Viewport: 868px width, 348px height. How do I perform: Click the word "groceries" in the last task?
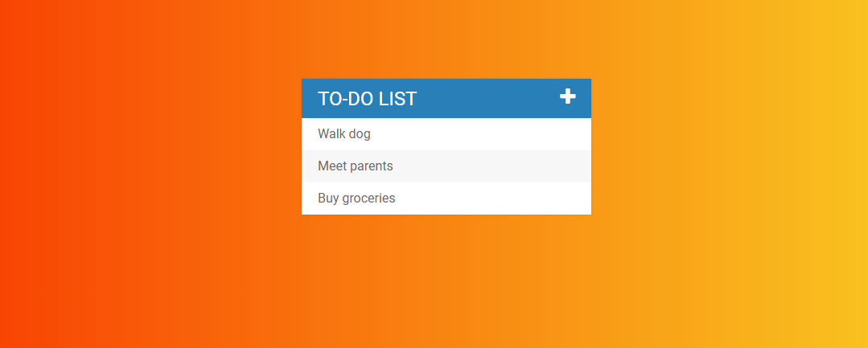(x=368, y=199)
